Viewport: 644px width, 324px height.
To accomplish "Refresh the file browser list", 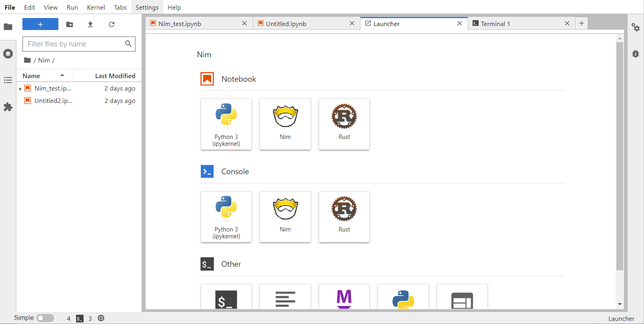I will pos(112,24).
